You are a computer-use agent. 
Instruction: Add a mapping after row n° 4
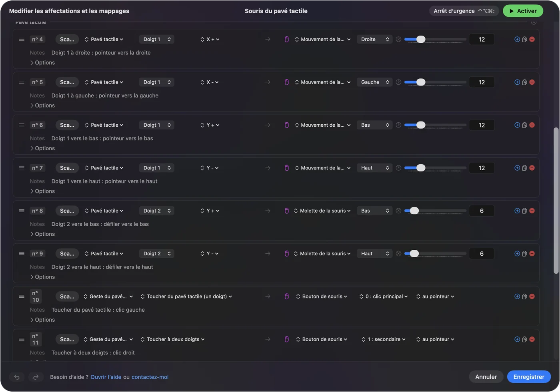pyautogui.click(x=517, y=39)
